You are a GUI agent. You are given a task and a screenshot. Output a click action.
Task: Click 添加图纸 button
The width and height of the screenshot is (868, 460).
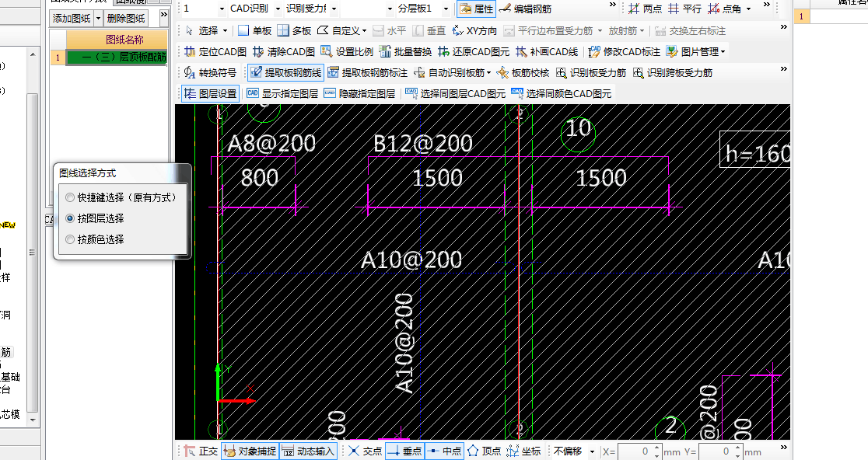72,18
